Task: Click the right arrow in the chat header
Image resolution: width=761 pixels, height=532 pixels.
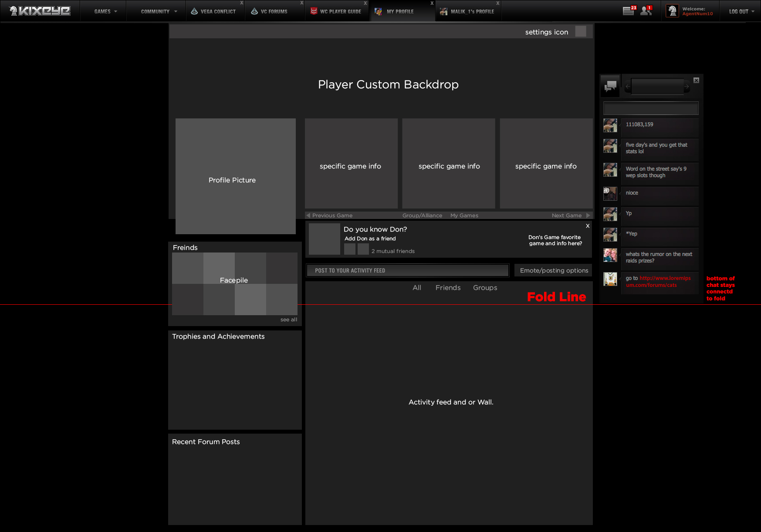Action: 687,87
